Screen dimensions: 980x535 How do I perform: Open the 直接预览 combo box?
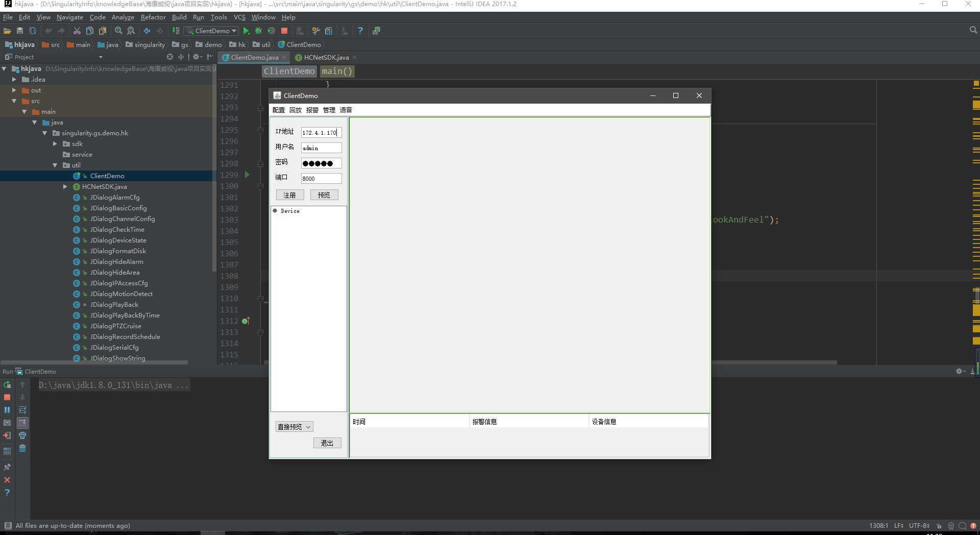coord(294,427)
